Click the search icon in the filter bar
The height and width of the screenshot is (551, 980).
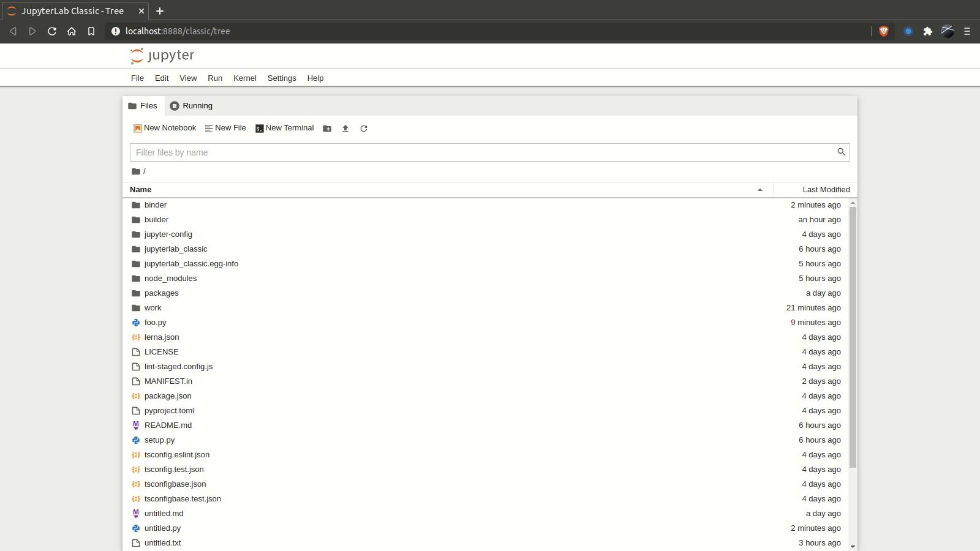click(x=841, y=152)
